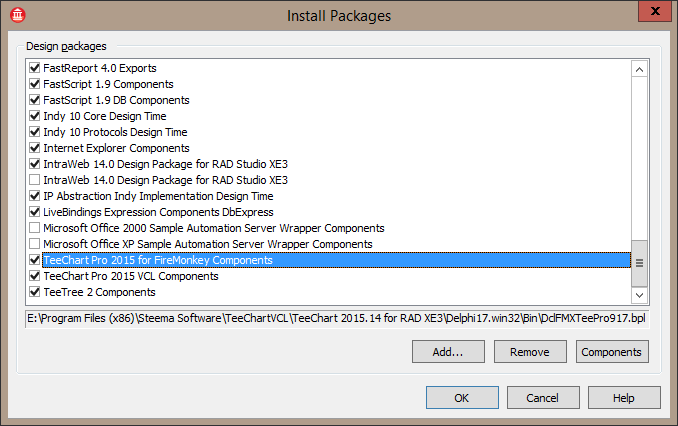Uncheck the checked IntraWeb 14.0 Design Package
This screenshot has width=678, height=426.
coord(35,164)
